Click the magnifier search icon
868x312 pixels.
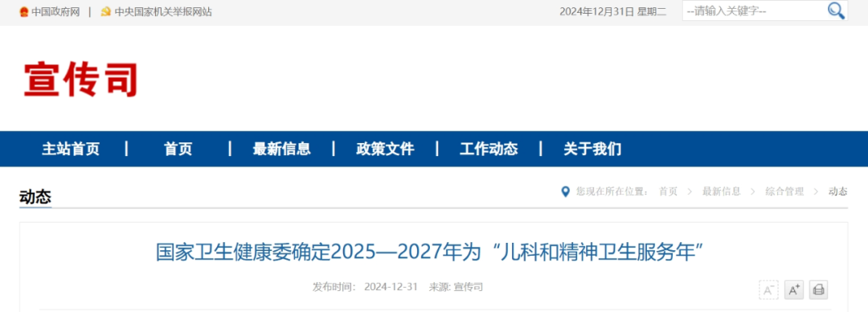(835, 10)
